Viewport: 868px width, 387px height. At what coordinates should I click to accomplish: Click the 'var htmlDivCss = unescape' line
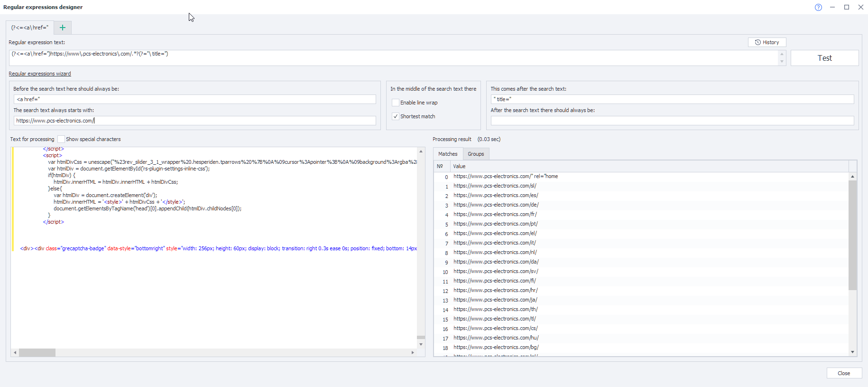click(x=232, y=162)
